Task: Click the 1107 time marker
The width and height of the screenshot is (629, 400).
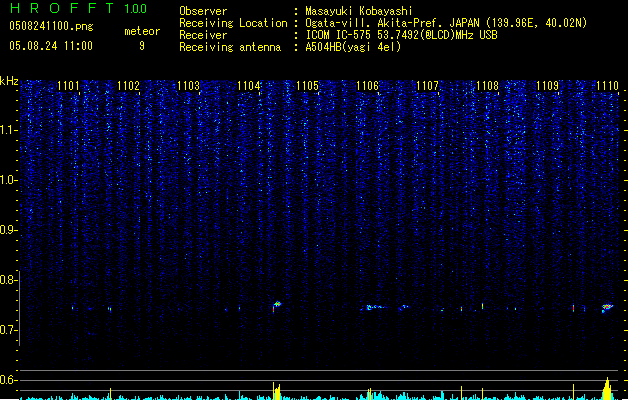Action: point(427,86)
